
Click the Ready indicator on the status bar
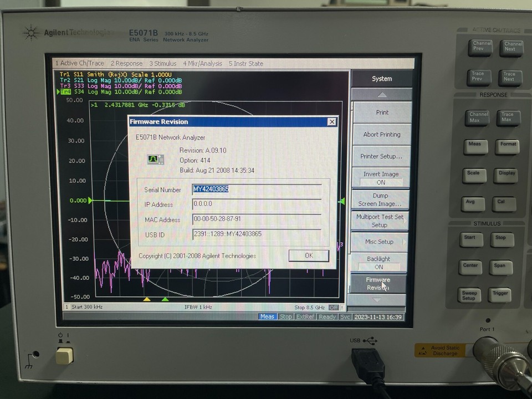pos(327,316)
